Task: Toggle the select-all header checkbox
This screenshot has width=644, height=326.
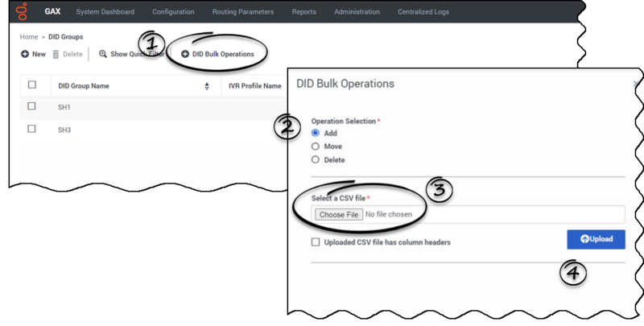Action: pyautogui.click(x=32, y=85)
